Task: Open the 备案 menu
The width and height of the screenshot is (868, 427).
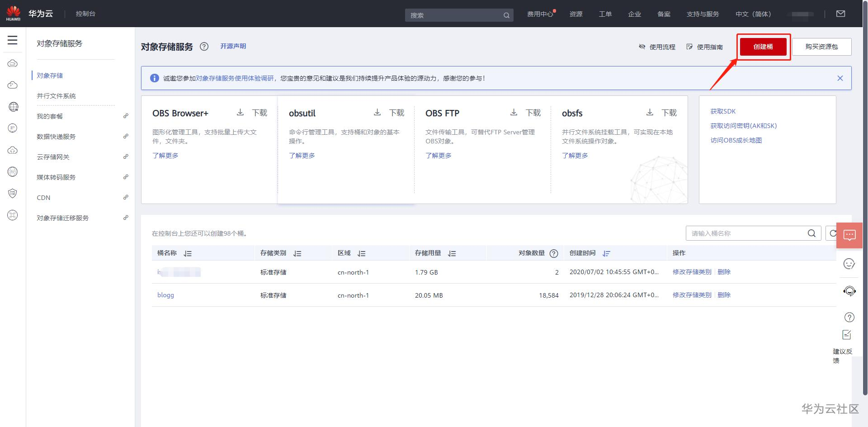Action: coord(664,14)
